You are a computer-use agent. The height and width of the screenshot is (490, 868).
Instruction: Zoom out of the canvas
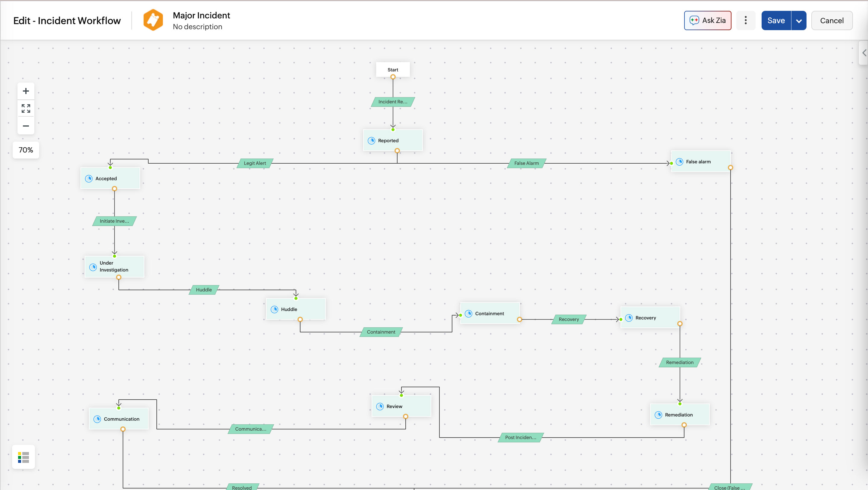click(26, 126)
